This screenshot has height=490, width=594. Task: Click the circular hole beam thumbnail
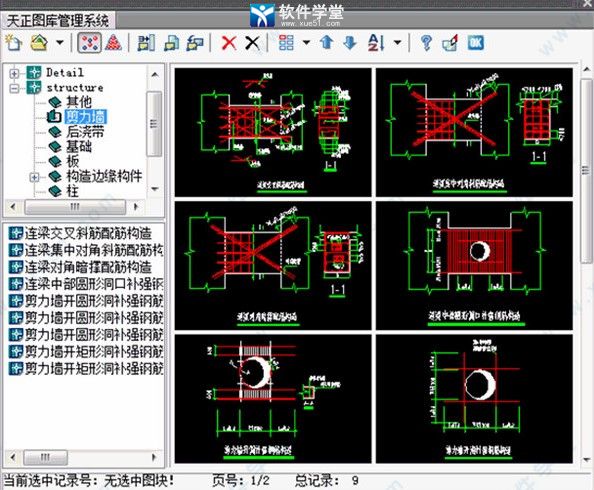[x=474, y=266]
